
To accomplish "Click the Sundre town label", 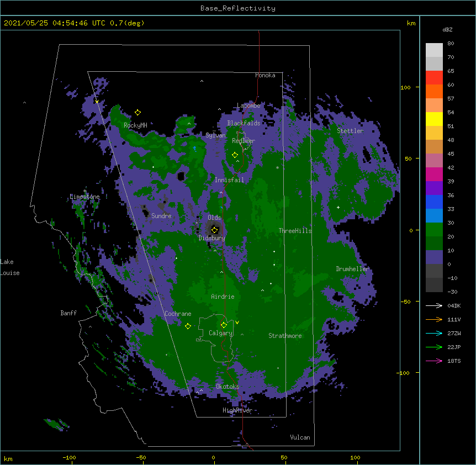I will pos(161,216).
